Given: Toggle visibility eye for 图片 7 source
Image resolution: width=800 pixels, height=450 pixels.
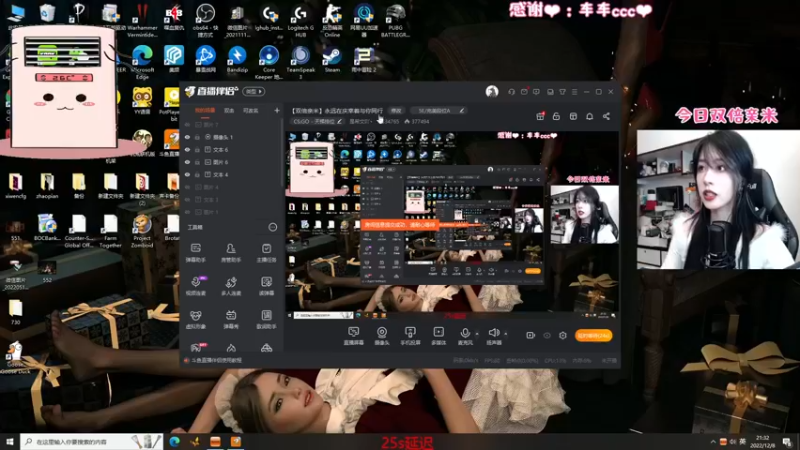Looking at the screenshot, I should pos(187,125).
